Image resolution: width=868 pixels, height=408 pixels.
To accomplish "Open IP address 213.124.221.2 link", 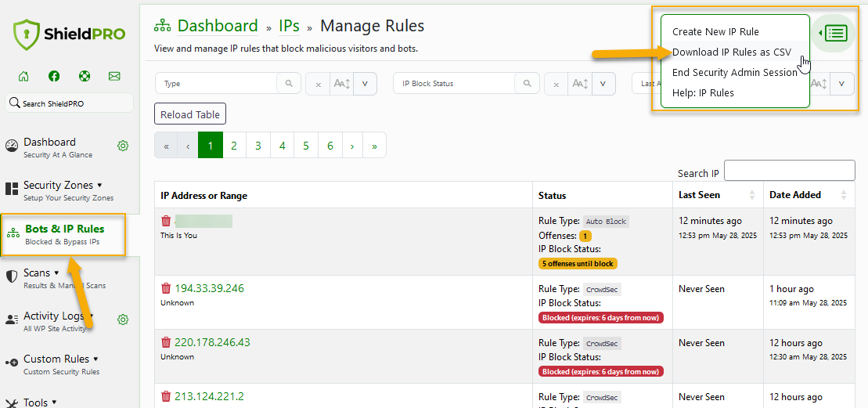I will (x=209, y=396).
